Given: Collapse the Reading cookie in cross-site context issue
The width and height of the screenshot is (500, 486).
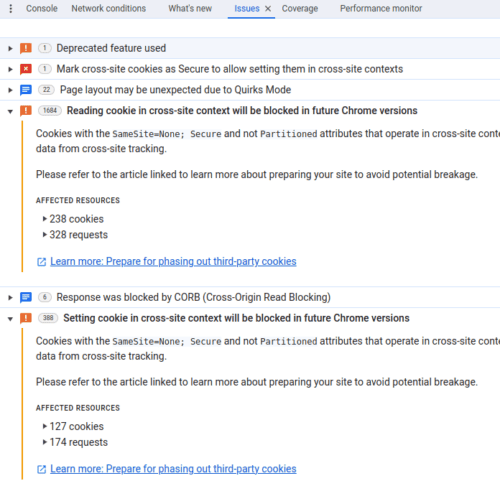Looking at the screenshot, I should (10, 111).
